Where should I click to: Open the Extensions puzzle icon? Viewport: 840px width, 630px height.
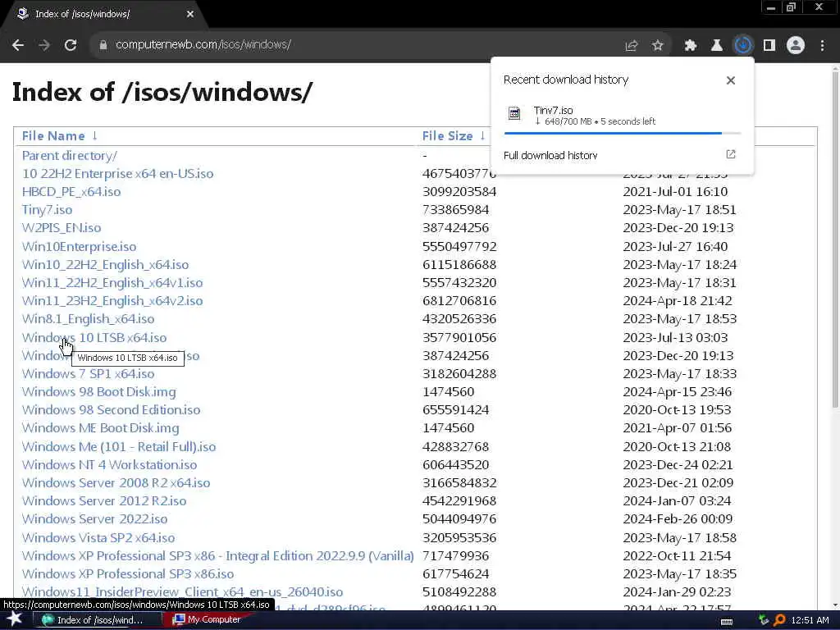691,46
